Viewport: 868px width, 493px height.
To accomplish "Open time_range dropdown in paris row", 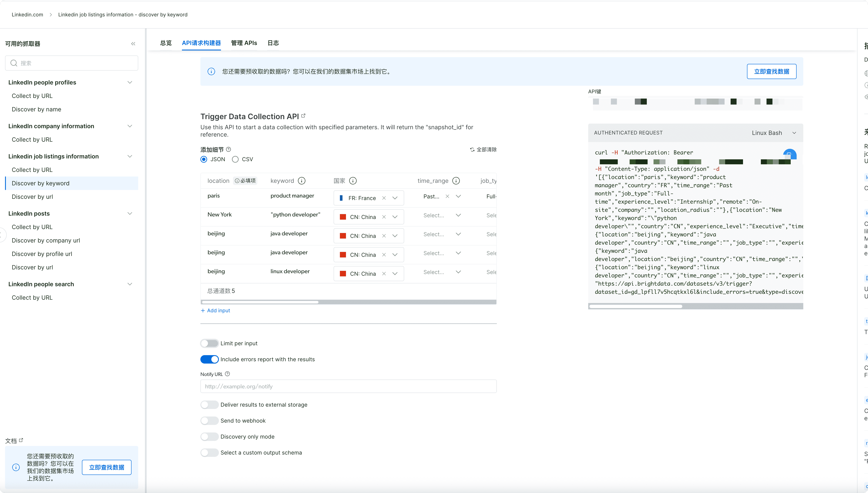I will (458, 196).
